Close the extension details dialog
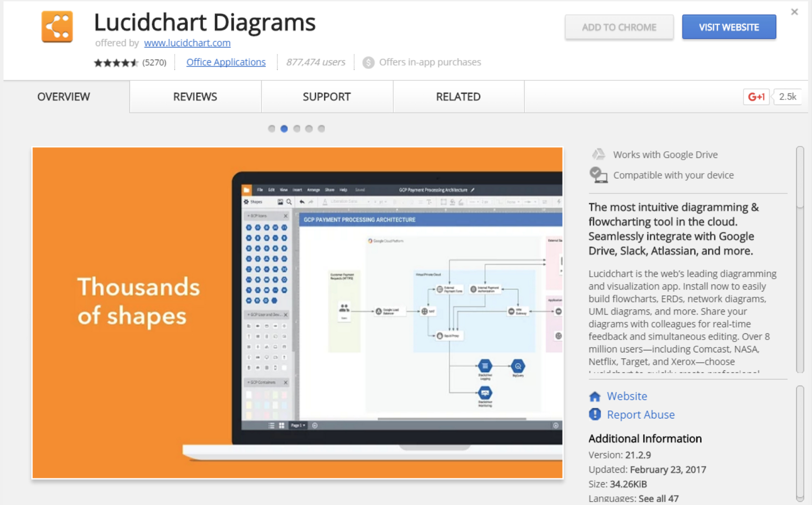 (794, 12)
